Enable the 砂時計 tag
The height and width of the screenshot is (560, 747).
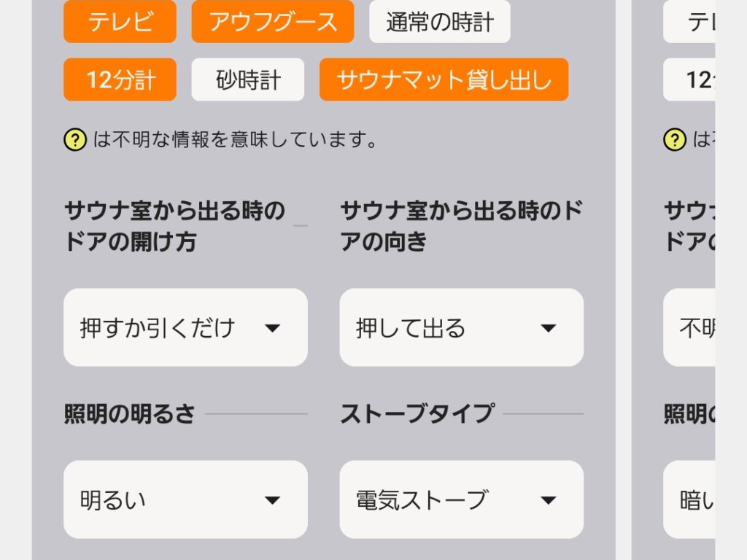point(247,79)
